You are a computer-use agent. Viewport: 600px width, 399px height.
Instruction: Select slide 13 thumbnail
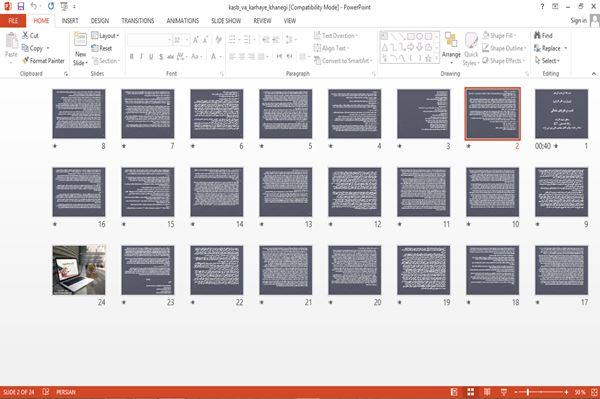tap(285, 192)
